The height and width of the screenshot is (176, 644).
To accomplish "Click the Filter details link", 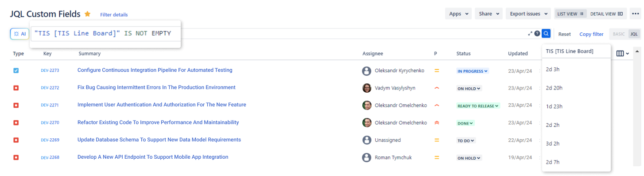I will click(114, 15).
